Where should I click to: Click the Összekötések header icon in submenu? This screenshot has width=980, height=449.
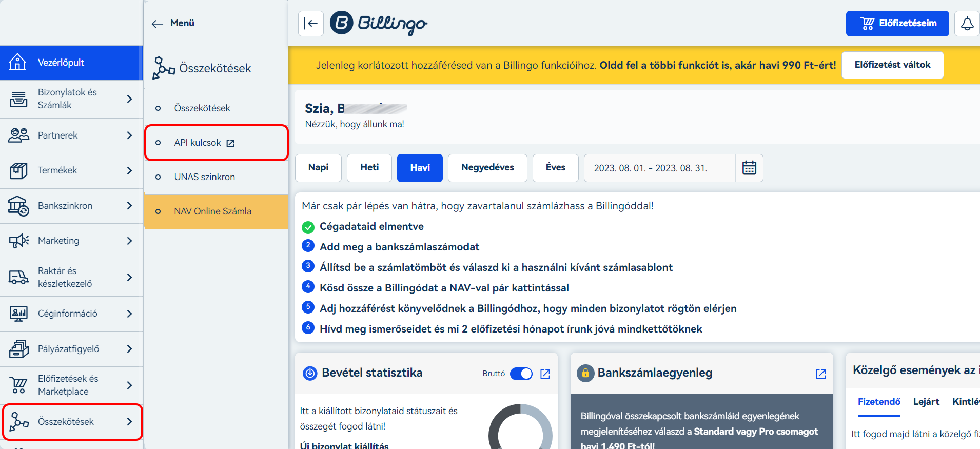[x=163, y=68]
